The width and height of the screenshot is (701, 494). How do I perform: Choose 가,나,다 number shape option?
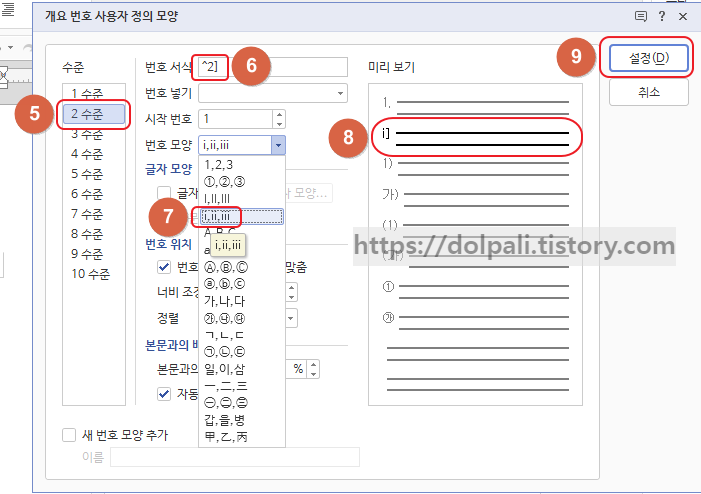[x=241, y=301]
